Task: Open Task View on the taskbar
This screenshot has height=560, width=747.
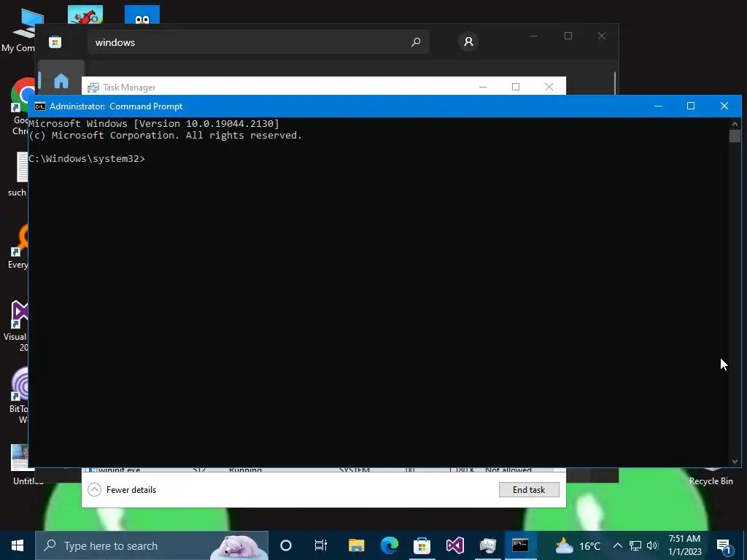Action: tap(321, 545)
